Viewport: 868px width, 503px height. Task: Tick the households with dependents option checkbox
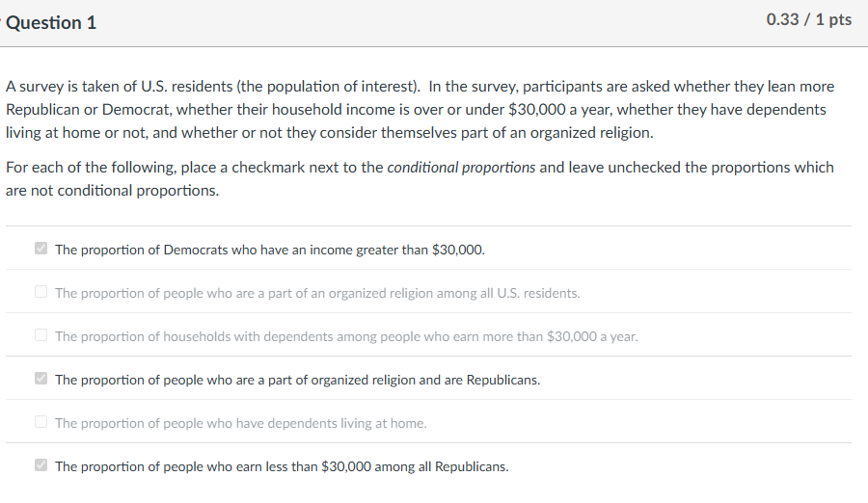click(41, 336)
